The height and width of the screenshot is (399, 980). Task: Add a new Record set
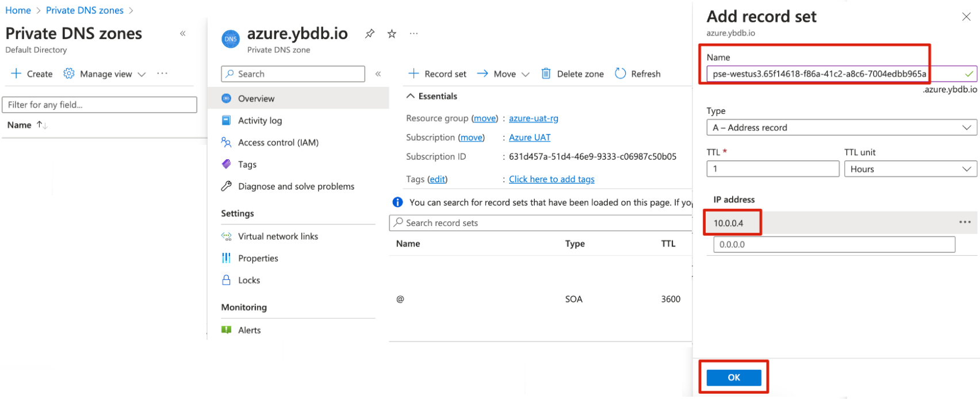pos(437,74)
